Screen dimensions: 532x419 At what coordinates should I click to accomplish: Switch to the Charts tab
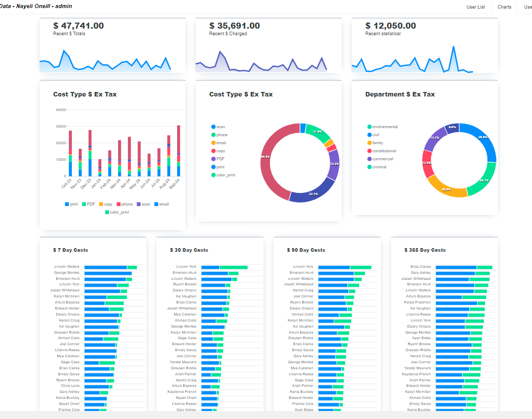click(x=504, y=7)
